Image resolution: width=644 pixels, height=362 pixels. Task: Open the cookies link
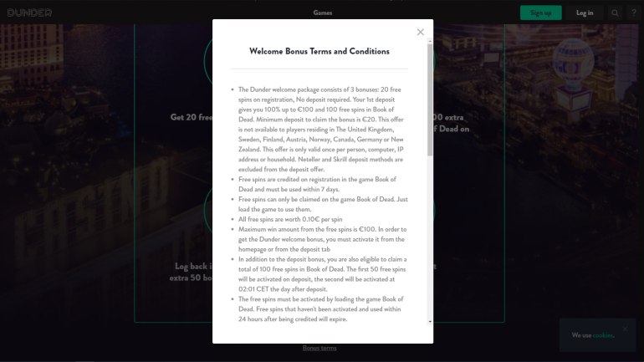(602, 335)
